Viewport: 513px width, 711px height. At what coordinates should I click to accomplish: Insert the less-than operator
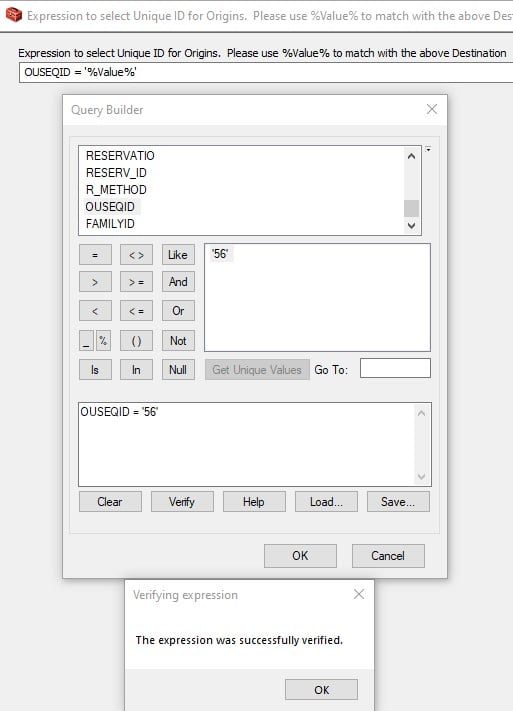click(x=95, y=311)
